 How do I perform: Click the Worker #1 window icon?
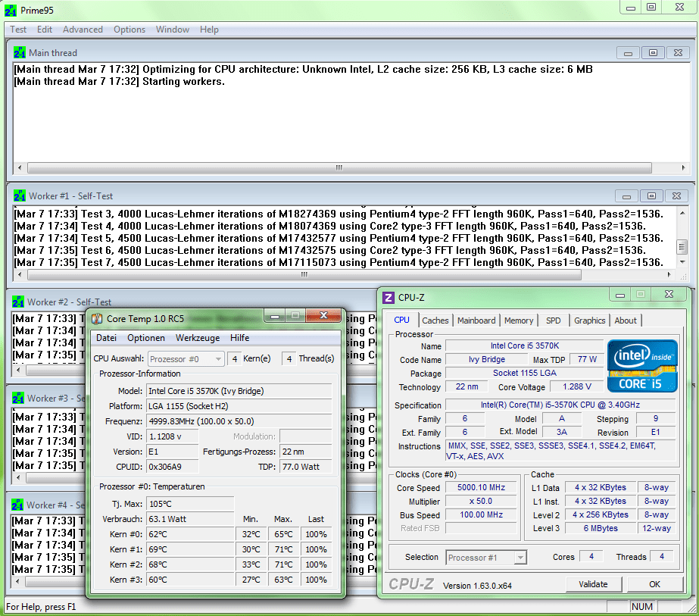(19, 195)
